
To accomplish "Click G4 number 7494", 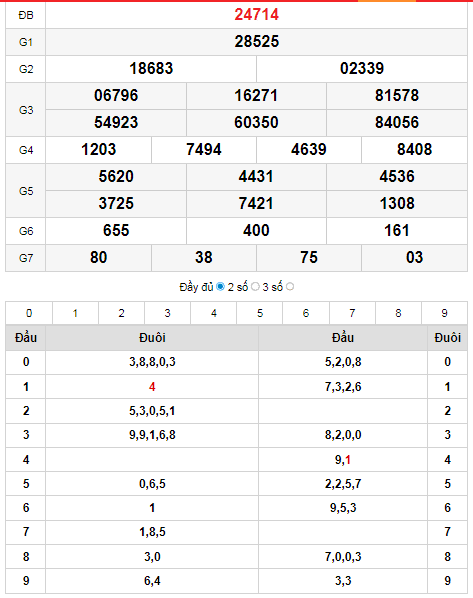I will (204, 150).
